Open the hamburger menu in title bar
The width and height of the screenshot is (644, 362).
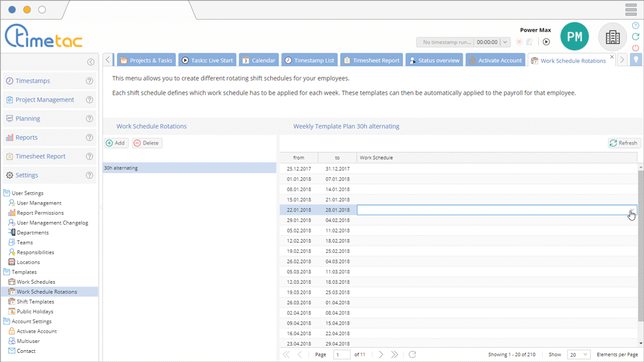(x=631, y=9)
